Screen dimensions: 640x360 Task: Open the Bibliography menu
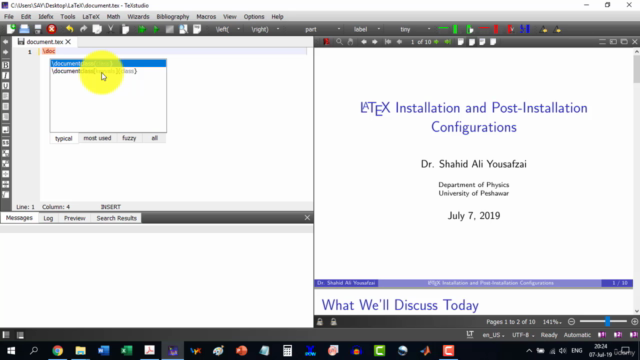173,17
